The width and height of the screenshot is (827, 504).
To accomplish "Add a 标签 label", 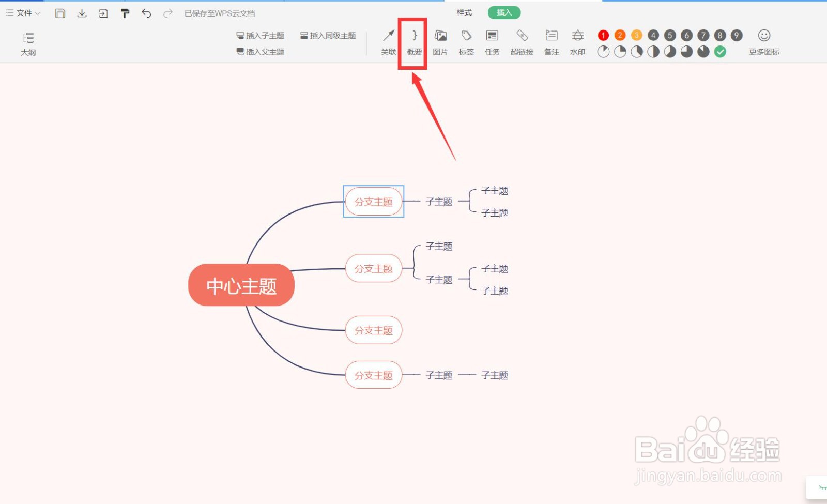I will (x=466, y=42).
